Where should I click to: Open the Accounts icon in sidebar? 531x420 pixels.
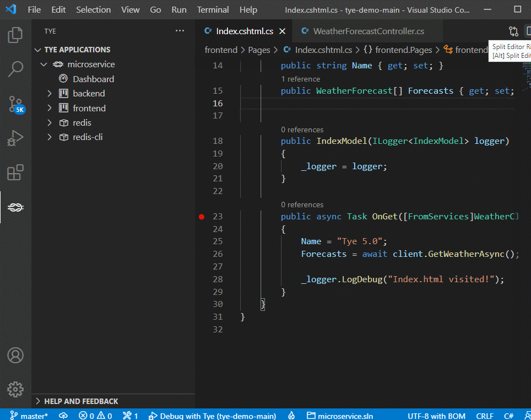(15, 356)
